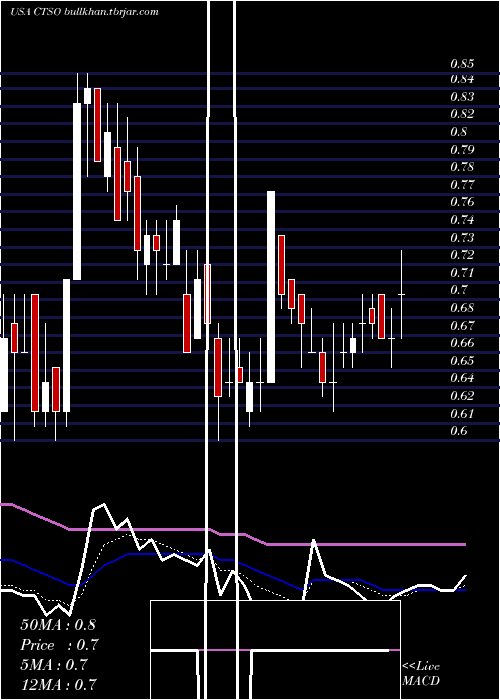Click the large white candle reaching 0.77

(271, 287)
